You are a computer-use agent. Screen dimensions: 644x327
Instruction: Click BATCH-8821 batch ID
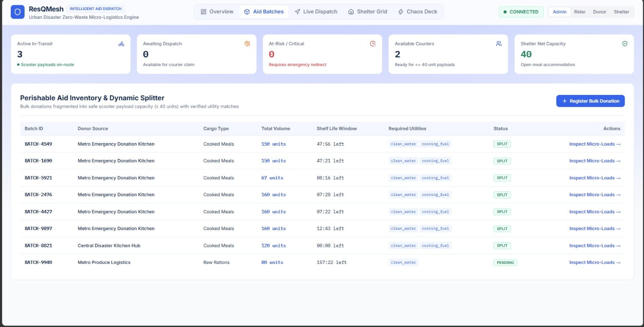(38, 246)
